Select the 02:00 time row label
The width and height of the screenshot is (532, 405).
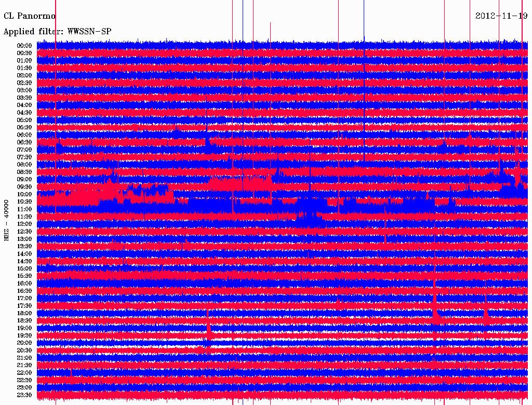[24, 75]
